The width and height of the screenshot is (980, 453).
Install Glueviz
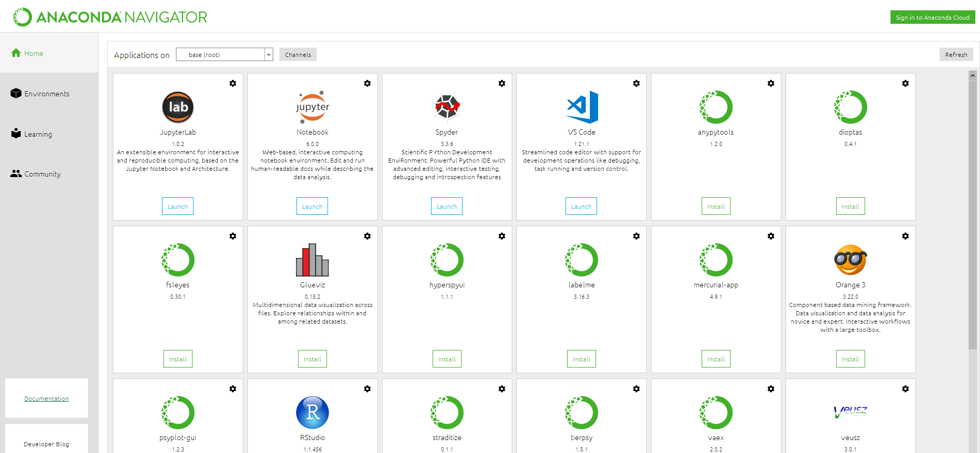pyautogui.click(x=313, y=359)
